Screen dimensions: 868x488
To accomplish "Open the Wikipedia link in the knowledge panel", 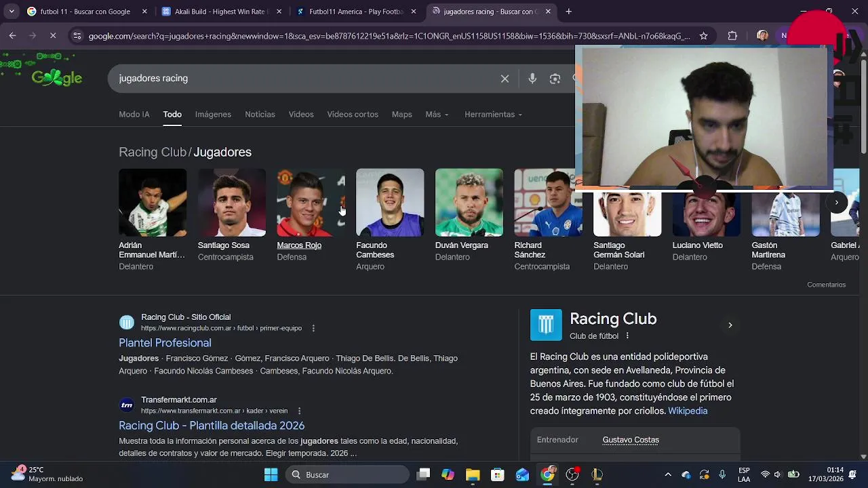I will [688, 411].
